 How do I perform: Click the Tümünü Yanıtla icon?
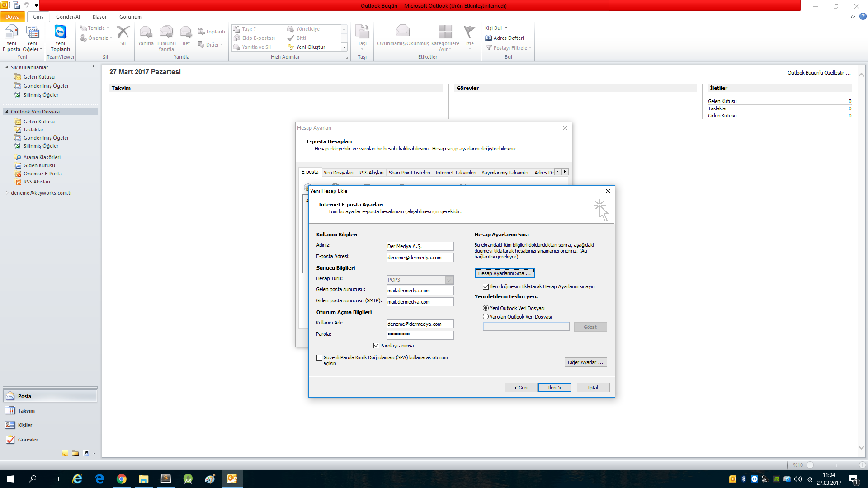coord(166,32)
